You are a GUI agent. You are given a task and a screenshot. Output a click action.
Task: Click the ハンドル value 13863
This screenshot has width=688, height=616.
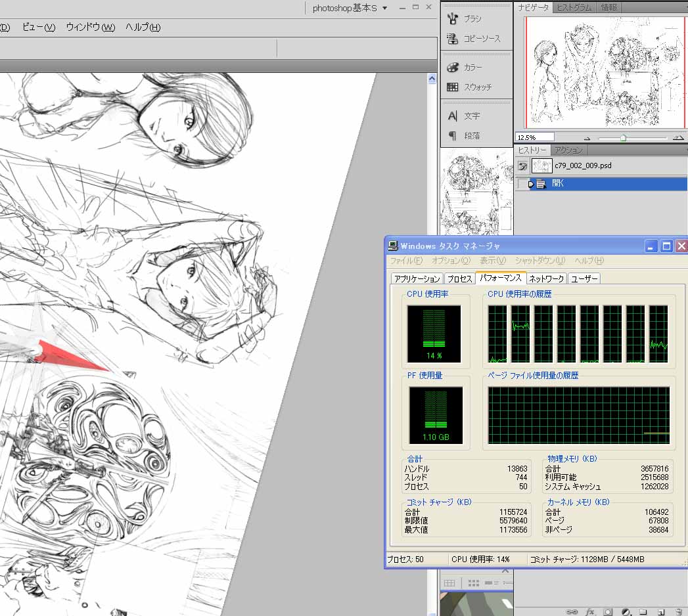[x=517, y=469]
